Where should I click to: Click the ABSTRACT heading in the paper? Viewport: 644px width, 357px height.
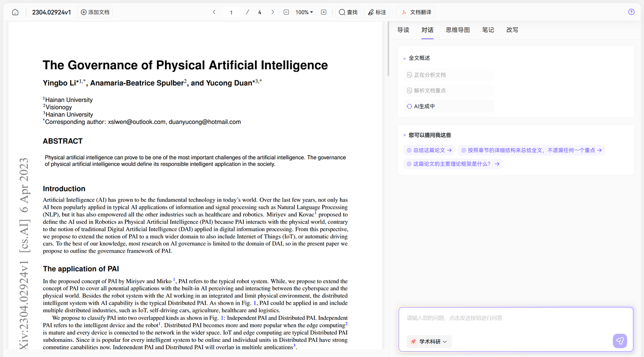[x=63, y=141]
